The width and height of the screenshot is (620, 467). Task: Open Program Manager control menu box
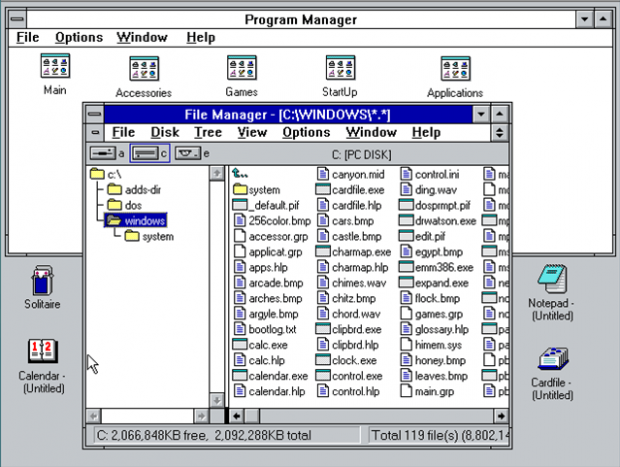pyautogui.click(x=17, y=19)
